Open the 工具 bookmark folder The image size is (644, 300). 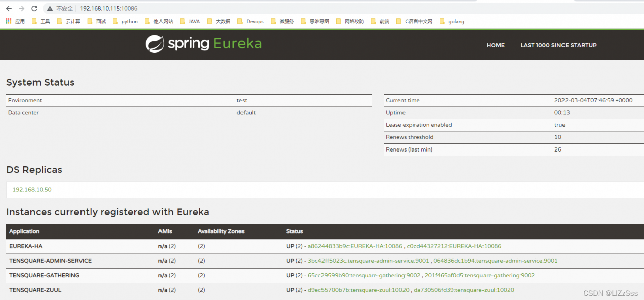point(41,21)
